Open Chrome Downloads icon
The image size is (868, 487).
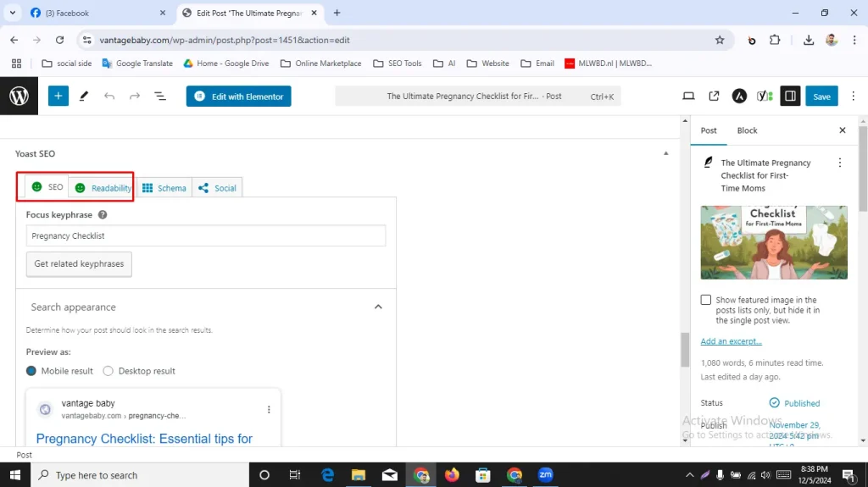pos(808,40)
